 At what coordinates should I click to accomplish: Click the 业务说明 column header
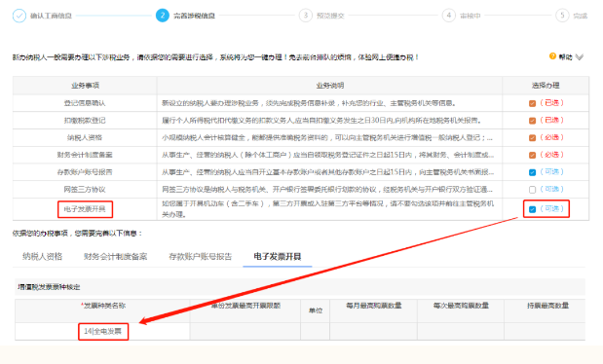coord(330,86)
